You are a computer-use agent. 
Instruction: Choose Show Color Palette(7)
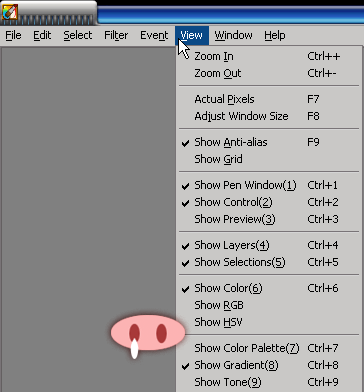click(269, 348)
